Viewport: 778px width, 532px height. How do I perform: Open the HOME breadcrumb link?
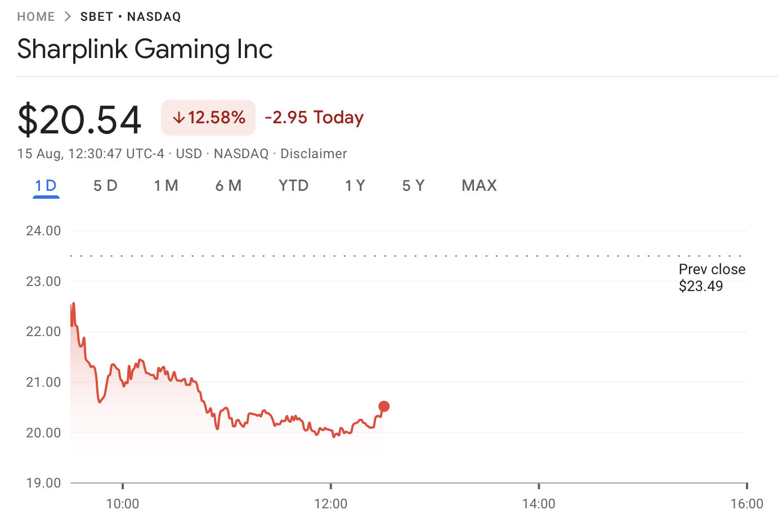coord(36,16)
